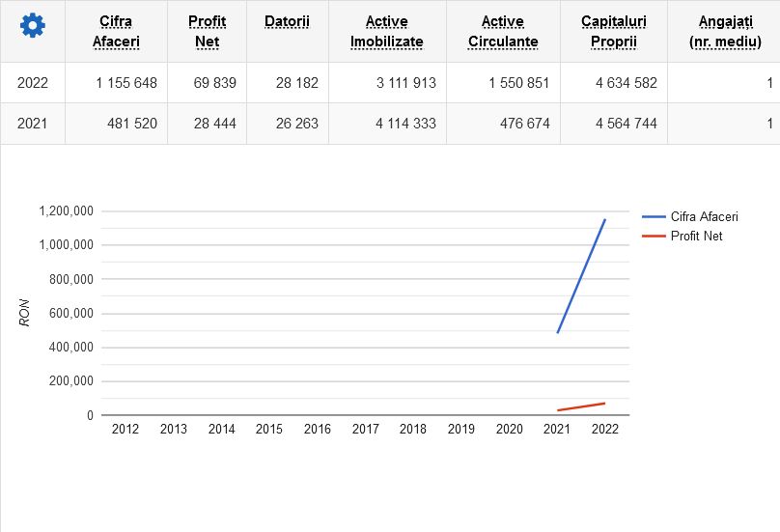Click the blue Cifra Afaceri chart line
Screen dimensions: 780x532
581,276
